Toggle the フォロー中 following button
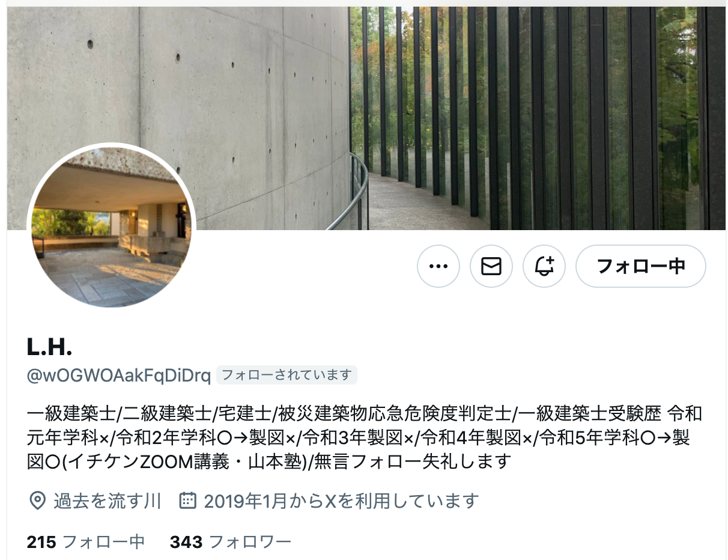Viewport: 728px width, 560px height. (641, 266)
